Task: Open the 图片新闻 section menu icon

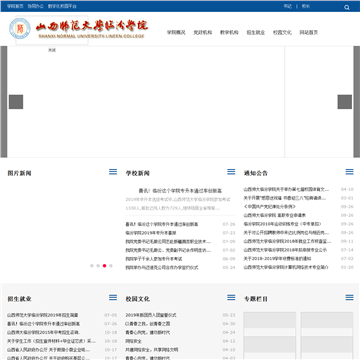Action: click(113, 172)
